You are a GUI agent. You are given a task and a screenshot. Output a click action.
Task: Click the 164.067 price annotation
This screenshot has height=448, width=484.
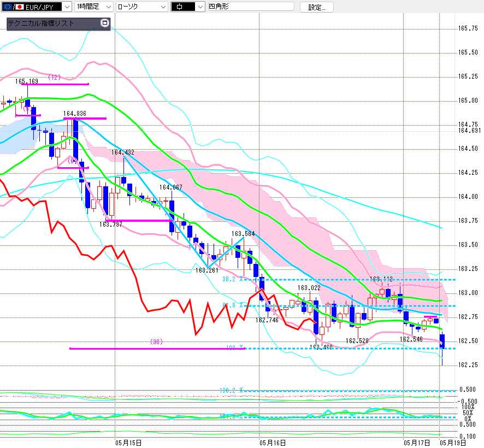pos(171,187)
